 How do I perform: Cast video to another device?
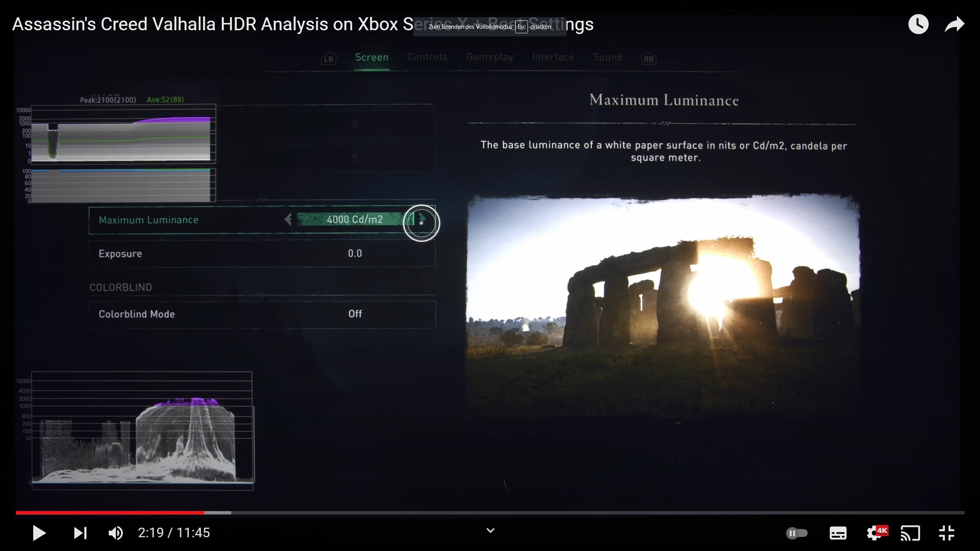coord(910,533)
